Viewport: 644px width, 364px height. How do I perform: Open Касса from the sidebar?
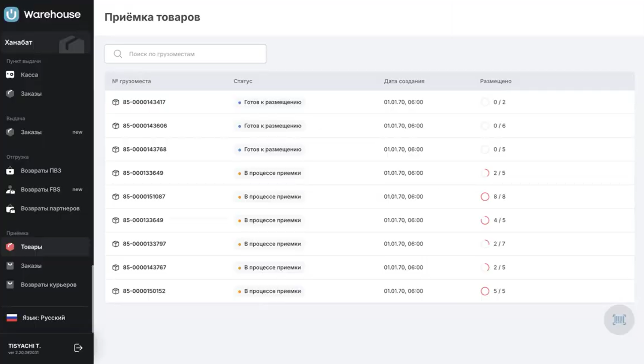point(29,75)
